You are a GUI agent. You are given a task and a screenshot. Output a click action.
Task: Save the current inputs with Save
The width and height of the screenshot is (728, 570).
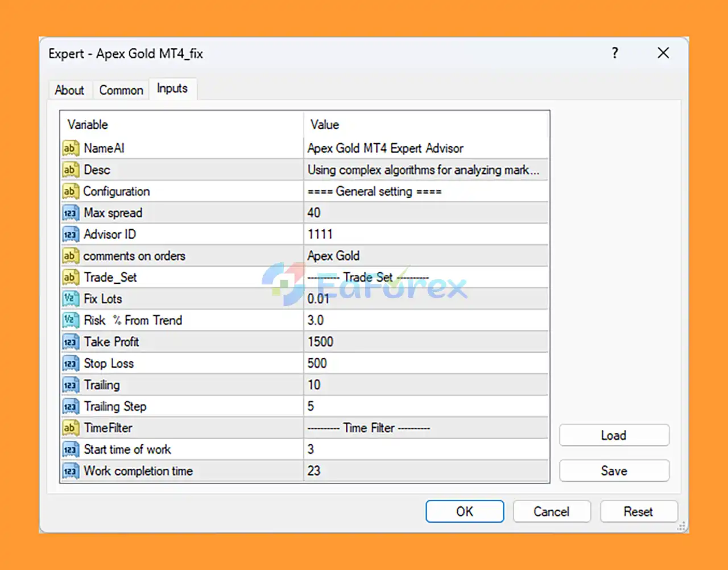coord(614,471)
